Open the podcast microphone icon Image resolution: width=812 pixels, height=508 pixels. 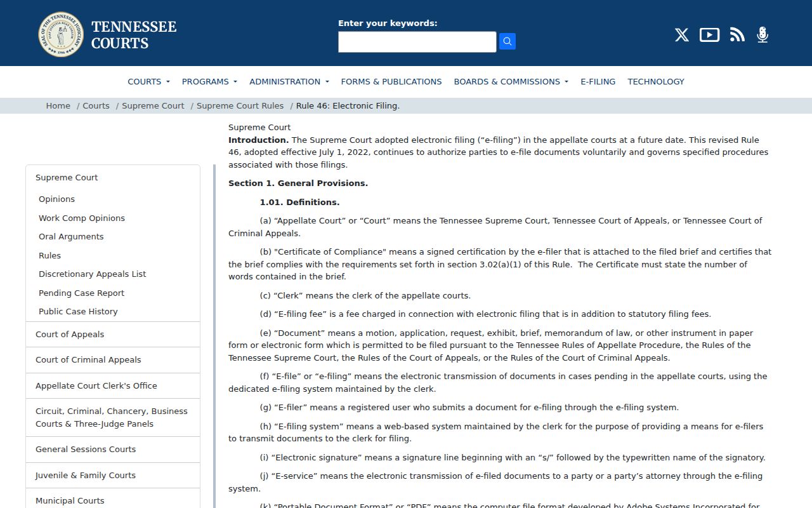point(763,35)
